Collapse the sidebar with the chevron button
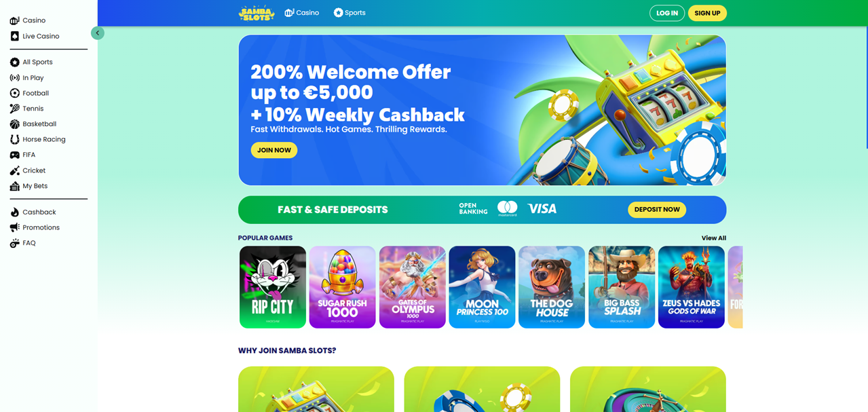Screen dimensions: 868x412 tap(98, 33)
